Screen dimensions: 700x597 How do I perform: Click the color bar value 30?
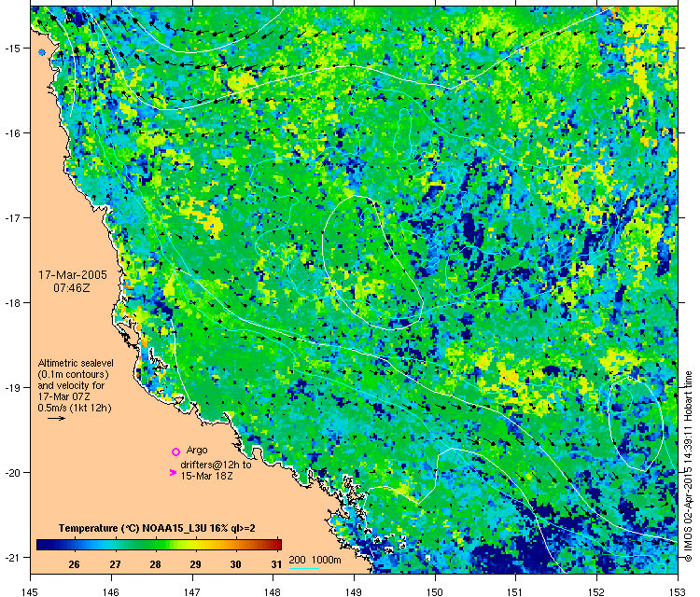pos(236,564)
